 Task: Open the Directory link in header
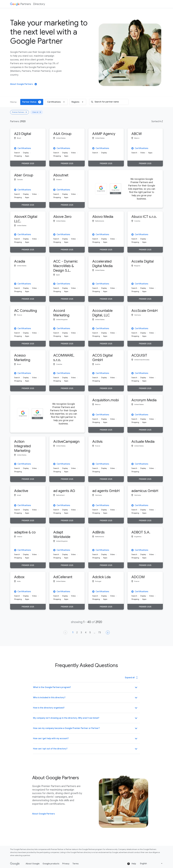coord(39,4)
